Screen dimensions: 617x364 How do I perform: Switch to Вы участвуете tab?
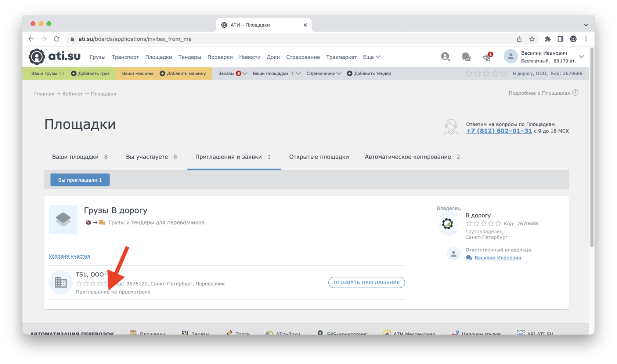click(151, 157)
